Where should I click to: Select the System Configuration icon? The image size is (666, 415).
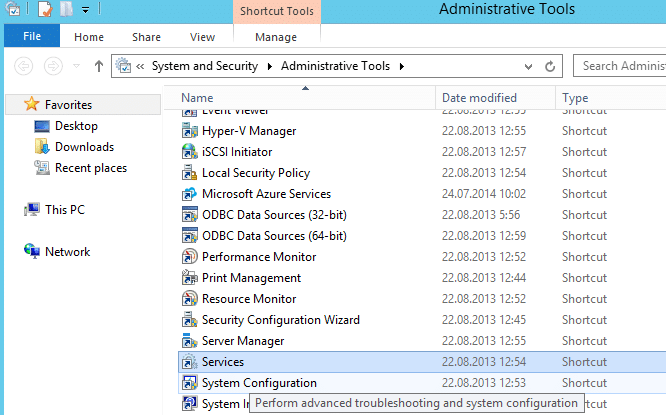click(189, 383)
